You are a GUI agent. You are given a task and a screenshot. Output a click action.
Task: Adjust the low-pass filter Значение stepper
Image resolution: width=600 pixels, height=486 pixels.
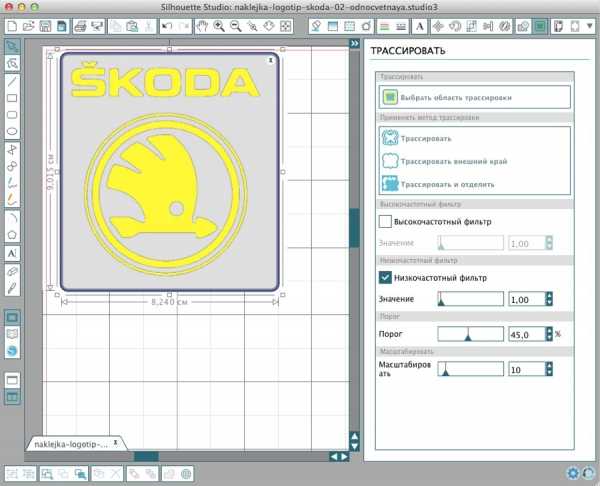tap(549, 299)
